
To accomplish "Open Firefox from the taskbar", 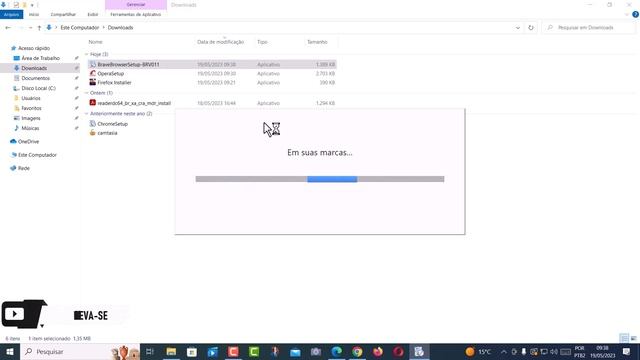I will [378, 351].
